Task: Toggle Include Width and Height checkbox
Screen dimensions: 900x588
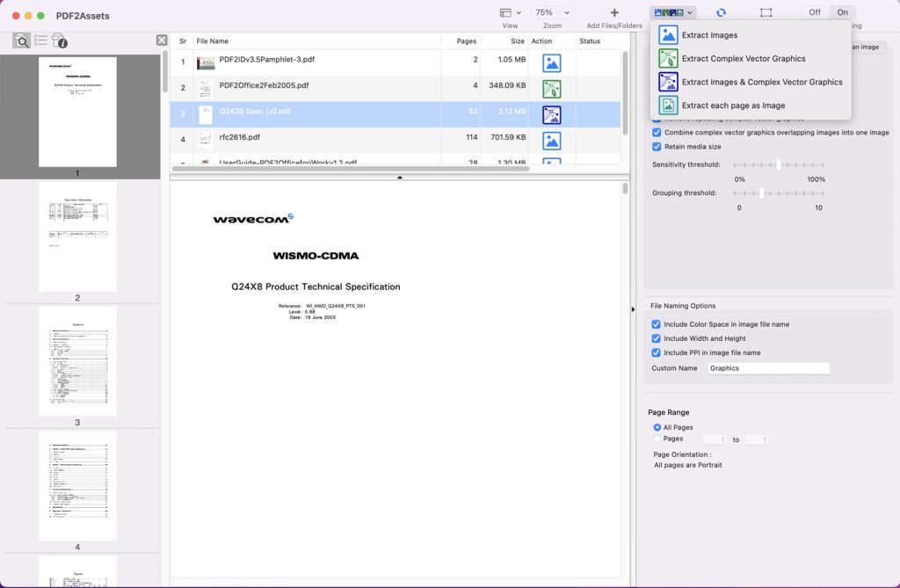Action: [x=656, y=338]
